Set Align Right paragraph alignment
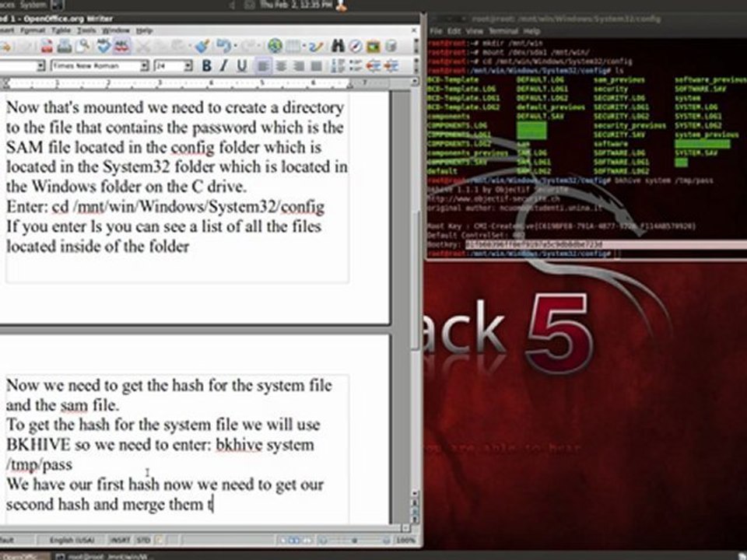The width and height of the screenshot is (747, 560). 299,65
